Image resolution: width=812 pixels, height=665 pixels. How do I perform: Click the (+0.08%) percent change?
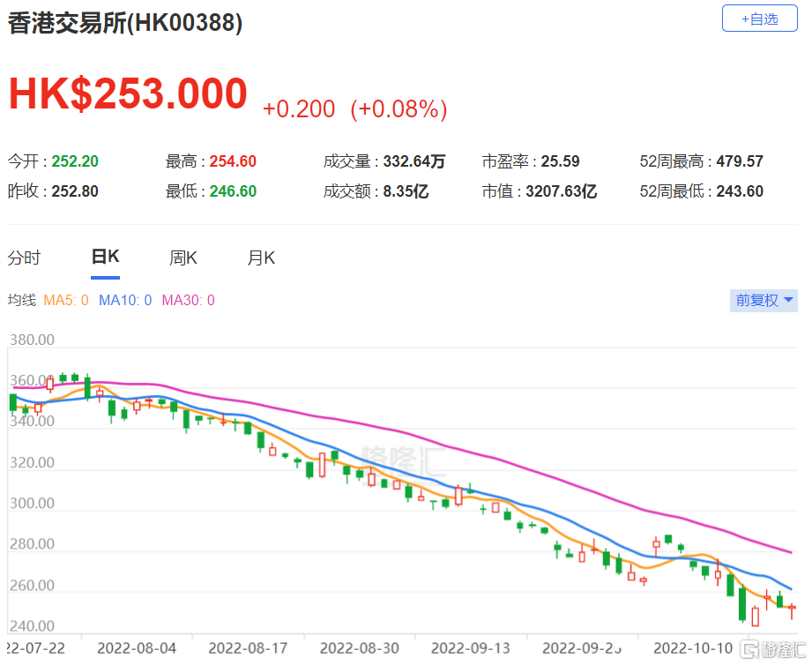pos(399,109)
